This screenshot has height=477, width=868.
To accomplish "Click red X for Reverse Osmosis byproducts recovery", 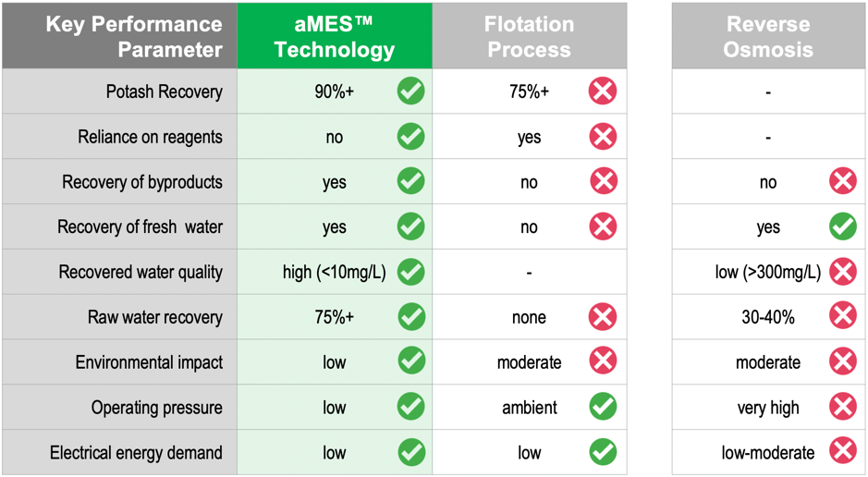I will [x=843, y=181].
